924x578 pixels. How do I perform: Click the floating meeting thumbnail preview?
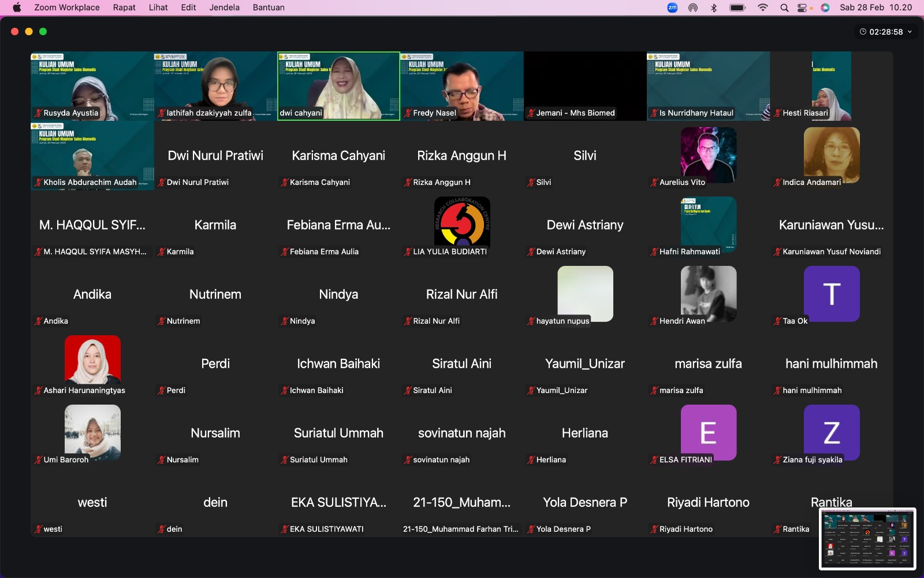point(867,539)
